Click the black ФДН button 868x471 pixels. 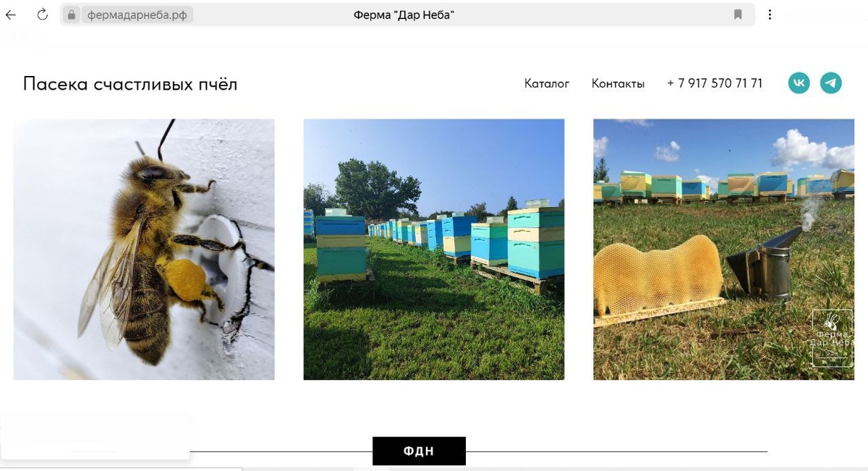(x=419, y=451)
